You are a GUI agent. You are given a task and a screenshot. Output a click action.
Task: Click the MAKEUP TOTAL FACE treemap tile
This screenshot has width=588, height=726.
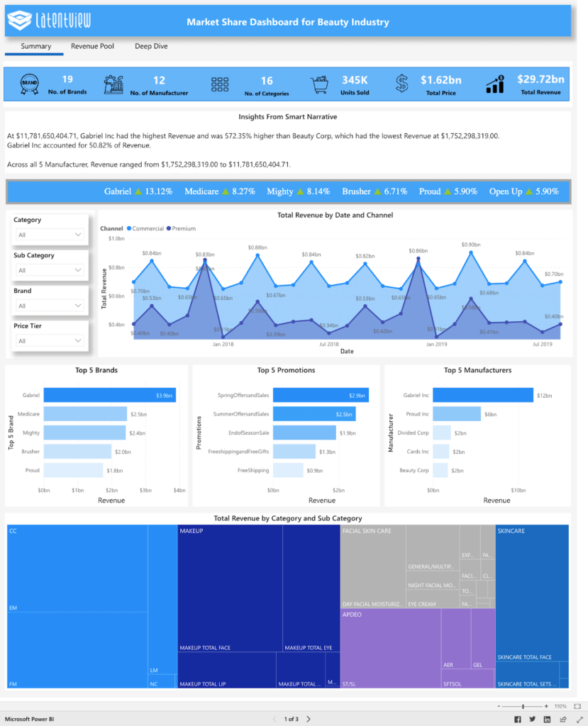pyautogui.click(x=230, y=588)
